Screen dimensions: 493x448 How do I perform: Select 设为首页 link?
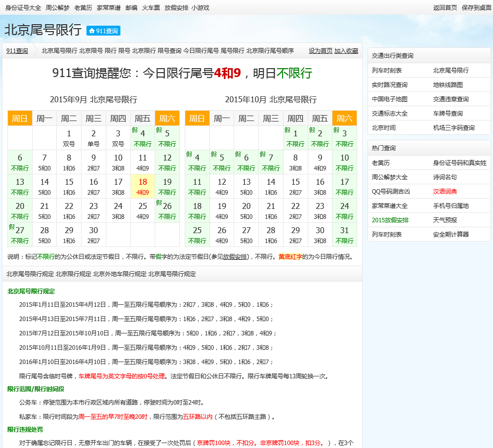321,51
